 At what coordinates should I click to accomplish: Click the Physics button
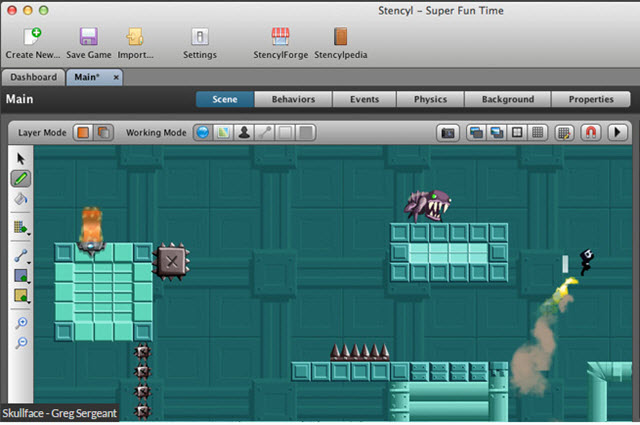pos(430,100)
